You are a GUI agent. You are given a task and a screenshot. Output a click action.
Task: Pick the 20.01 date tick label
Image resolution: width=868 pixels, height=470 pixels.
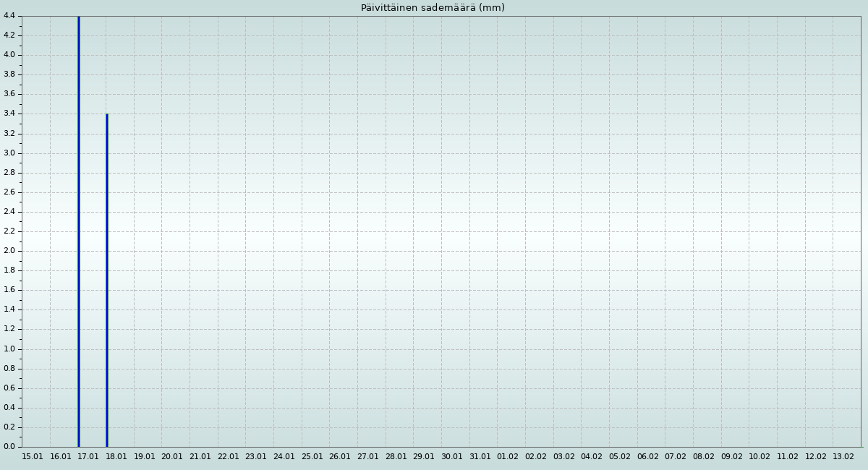[172, 457]
